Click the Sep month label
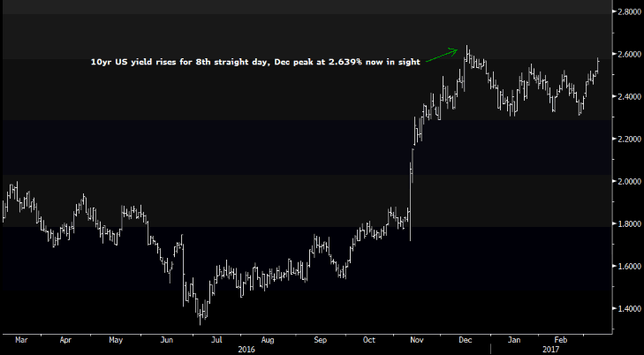Viewport: 644px width, 355px height. [x=320, y=340]
